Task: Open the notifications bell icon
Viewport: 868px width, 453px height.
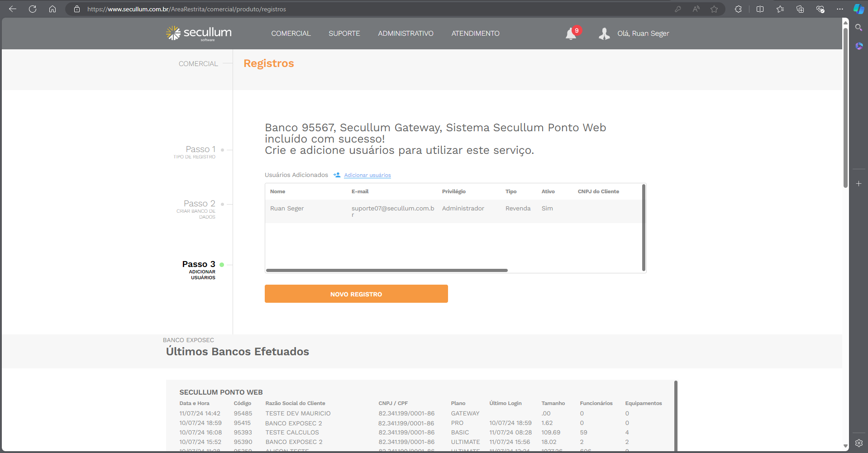Action: coord(571,34)
